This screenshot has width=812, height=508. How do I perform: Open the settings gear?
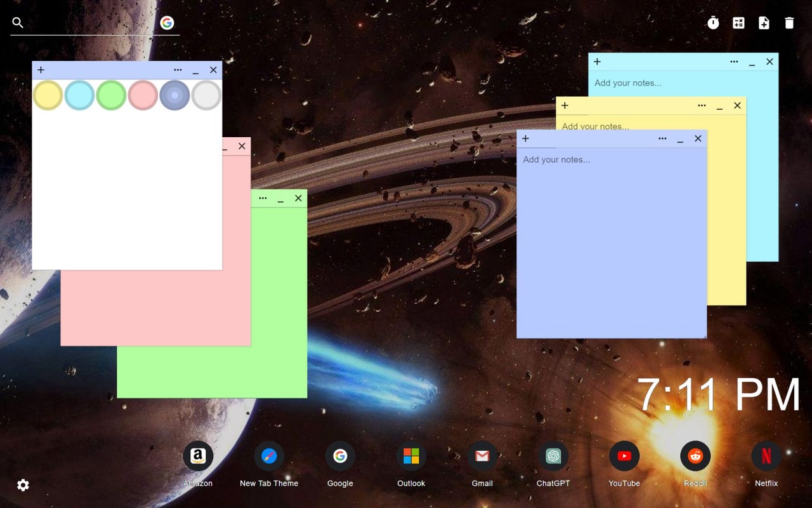pos(23,485)
